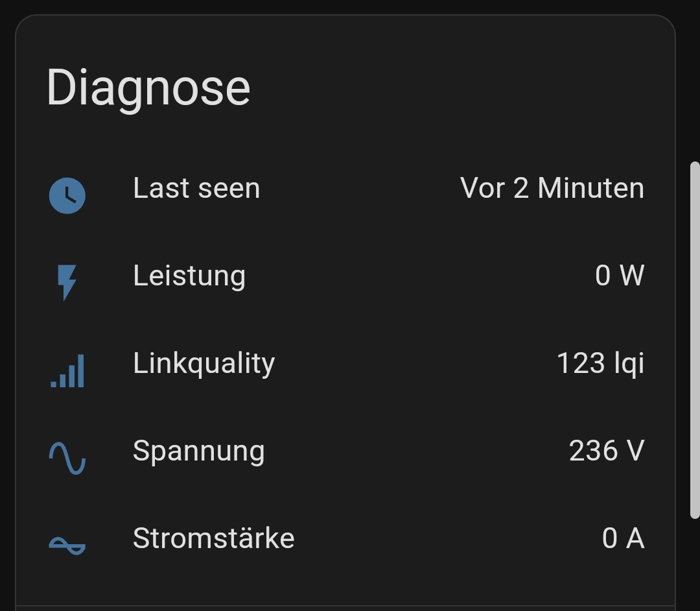Click the current wave Stromstärke icon
This screenshot has width=700, height=611.
coord(67,545)
